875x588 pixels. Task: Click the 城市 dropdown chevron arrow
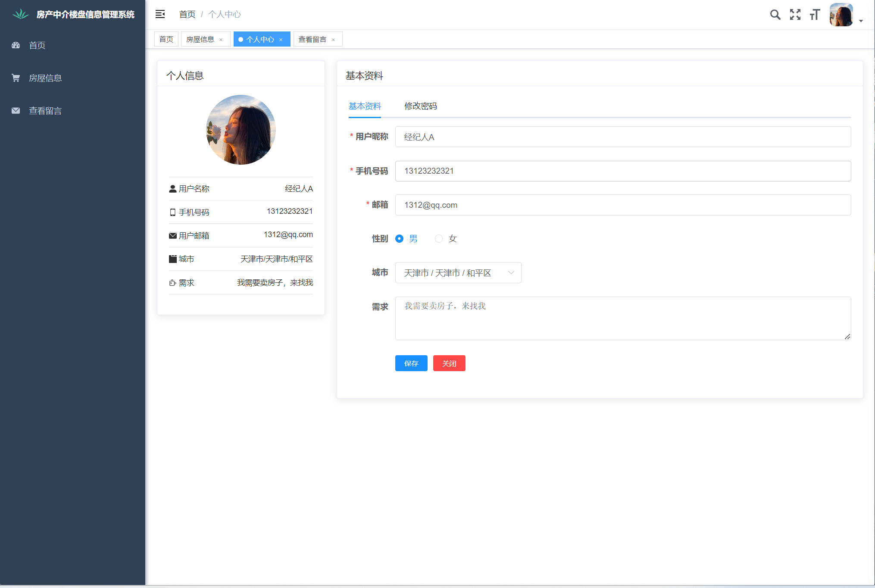tap(511, 273)
